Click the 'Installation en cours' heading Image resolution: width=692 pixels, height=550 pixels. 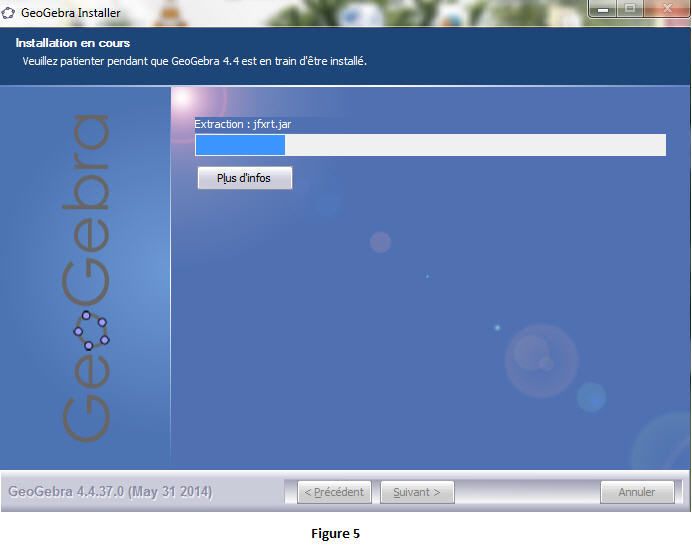tap(73, 43)
